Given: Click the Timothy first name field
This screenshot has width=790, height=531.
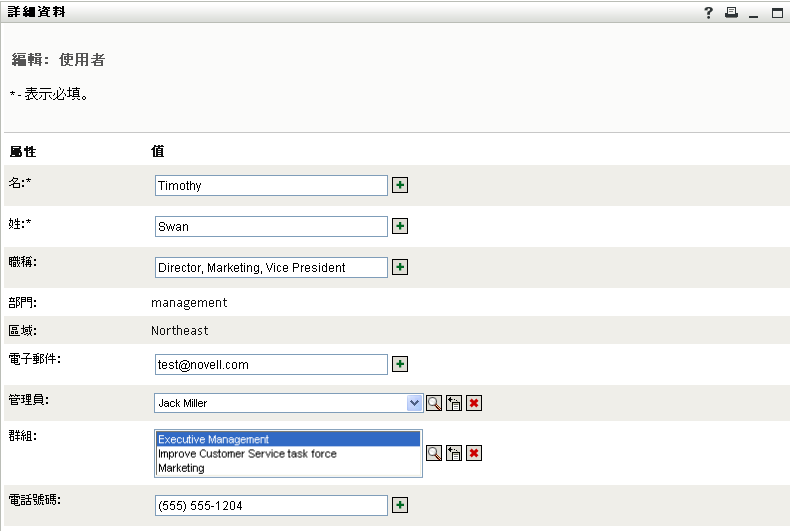Looking at the screenshot, I should point(271,185).
